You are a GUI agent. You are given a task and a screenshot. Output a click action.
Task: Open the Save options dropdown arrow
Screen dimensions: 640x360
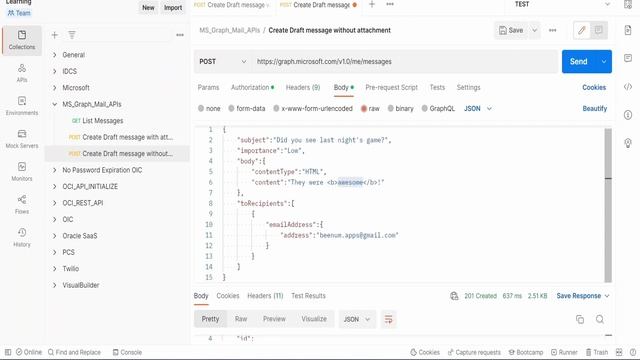(x=534, y=30)
